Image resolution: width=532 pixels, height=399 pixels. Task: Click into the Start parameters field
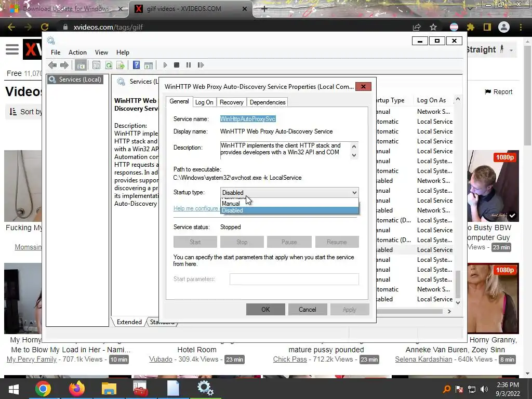[294, 279]
